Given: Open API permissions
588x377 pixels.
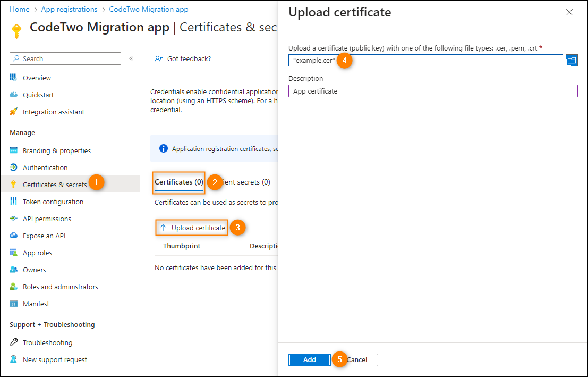Looking at the screenshot, I should (47, 219).
